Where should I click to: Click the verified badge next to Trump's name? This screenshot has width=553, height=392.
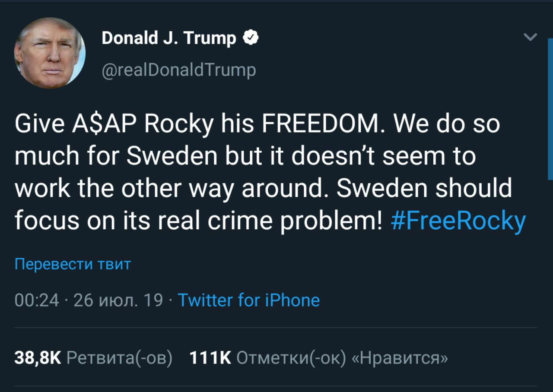pyautogui.click(x=251, y=39)
